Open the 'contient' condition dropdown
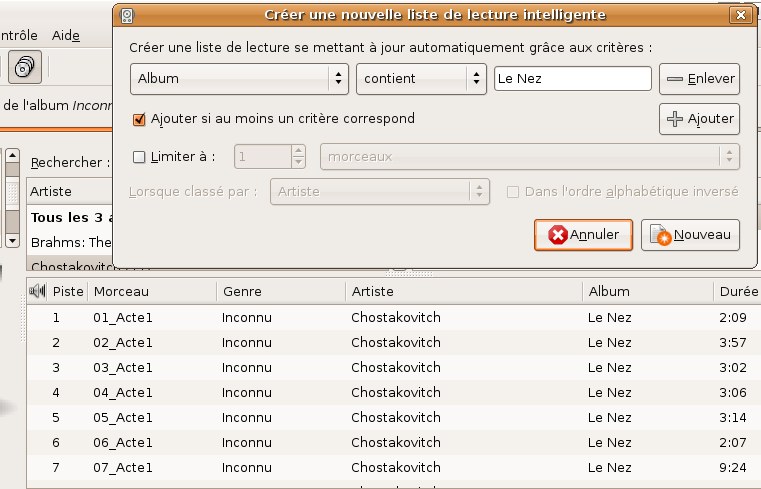The height and width of the screenshot is (489, 761). tap(421, 79)
